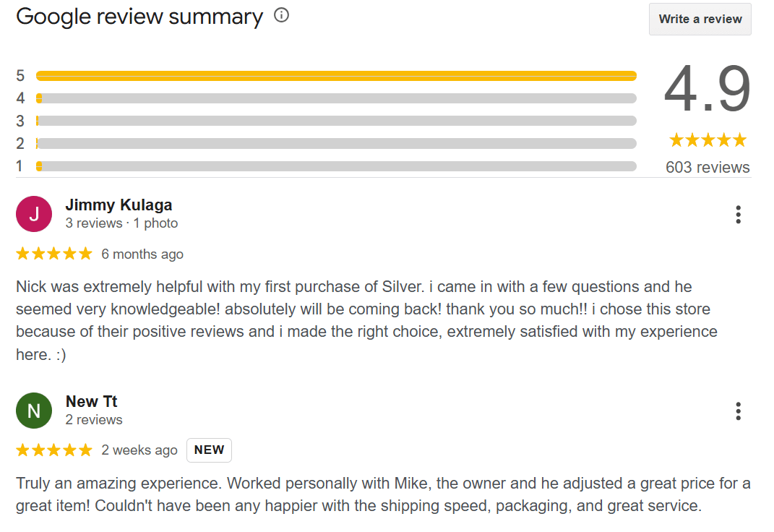This screenshot has height=532, width=774.
Task: Filter by the 5-star rating bar
Action: (x=336, y=76)
